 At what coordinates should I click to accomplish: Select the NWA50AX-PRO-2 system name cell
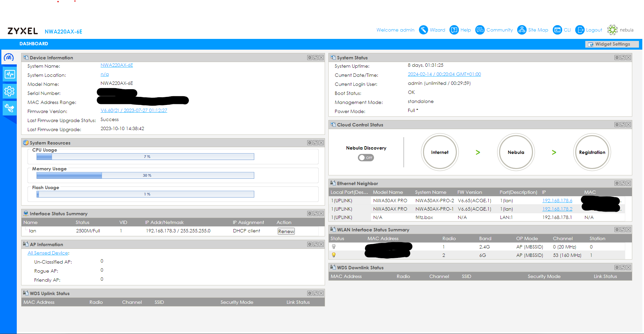pyautogui.click(x=435, y=201)
